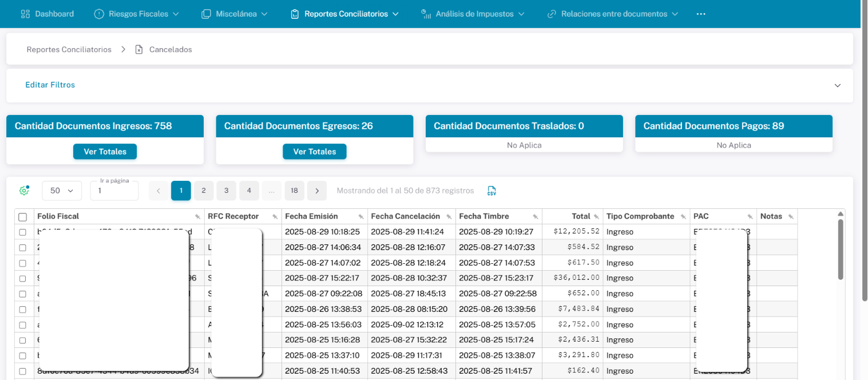Click the pin icon in Folio Fiscal column
Viewport: 868px width, 380px height.
point(197,217)
